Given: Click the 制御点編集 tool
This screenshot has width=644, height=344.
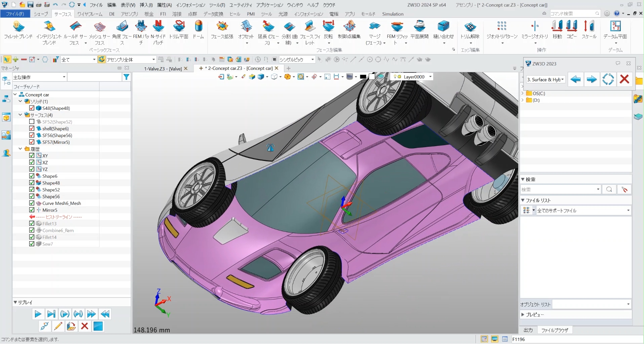Looking at the screenshot, I should point(349,30).
